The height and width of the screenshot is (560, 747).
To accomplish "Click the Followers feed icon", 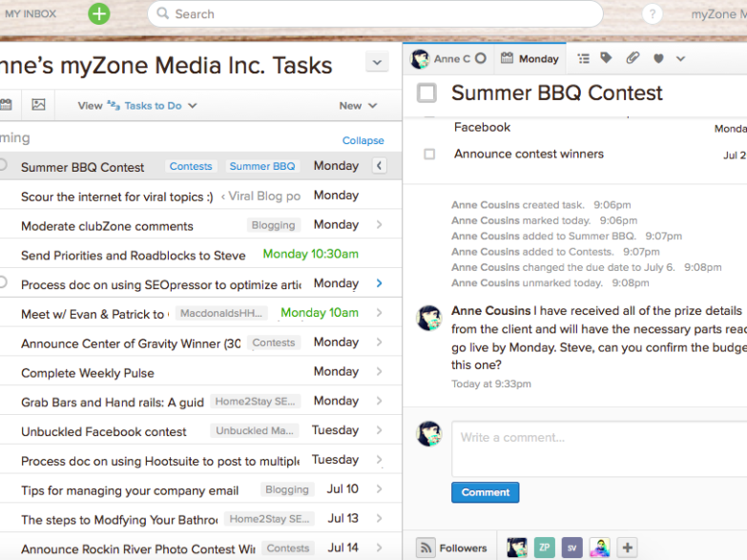I will click(x=425, y=548).
